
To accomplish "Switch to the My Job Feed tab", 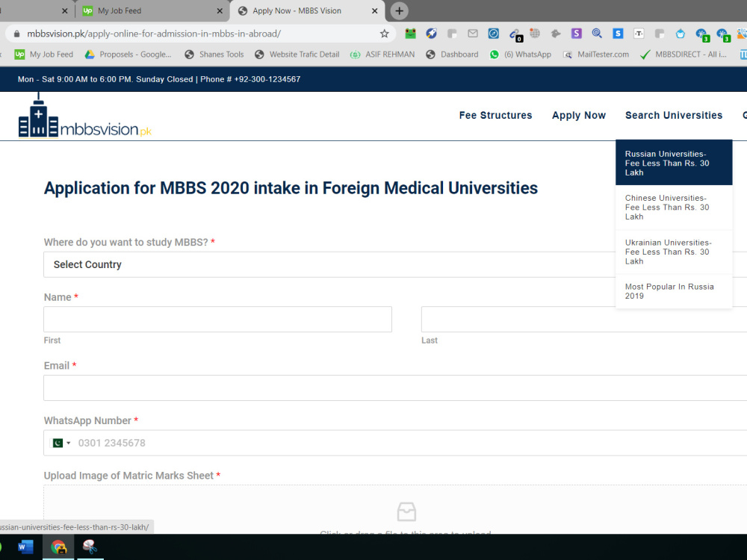I will 152,11.
